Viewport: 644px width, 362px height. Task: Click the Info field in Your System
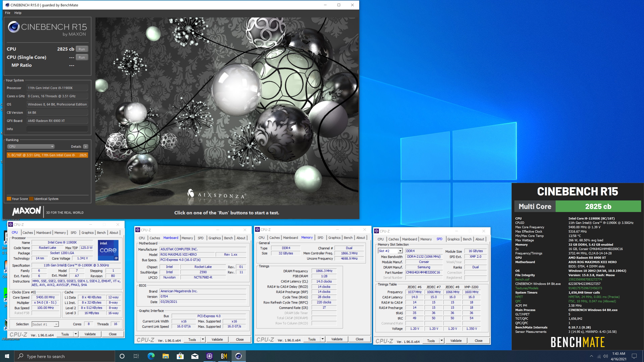pyautogui.click(x=57, y=129)
